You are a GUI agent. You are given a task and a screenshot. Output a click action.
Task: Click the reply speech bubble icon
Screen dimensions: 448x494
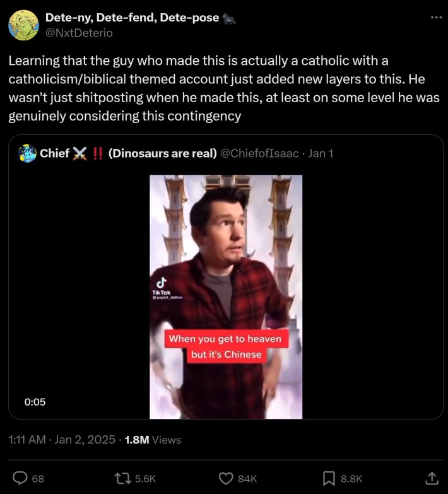(20, 478)
